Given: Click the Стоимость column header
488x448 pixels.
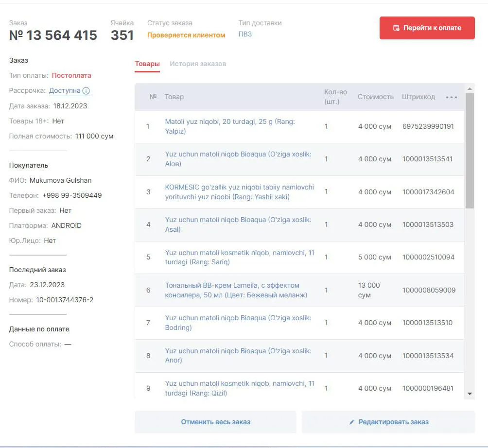Looking at the screenshot, I should coord(375,97).
